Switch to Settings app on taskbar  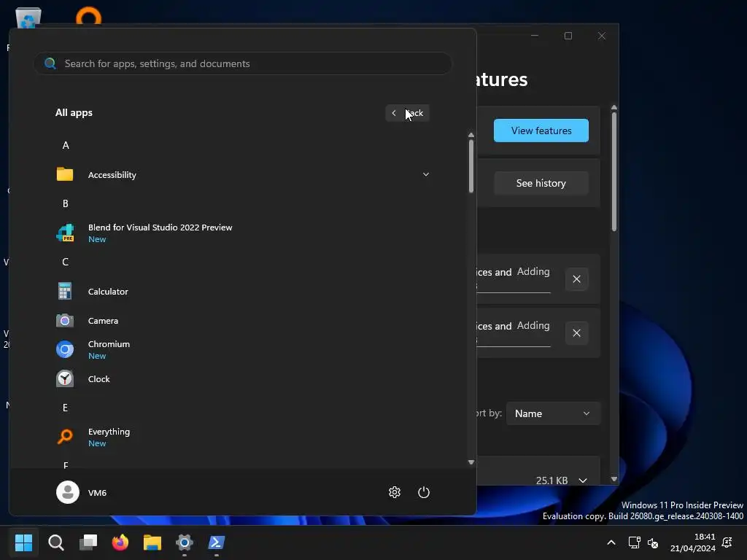pos(185,542)
